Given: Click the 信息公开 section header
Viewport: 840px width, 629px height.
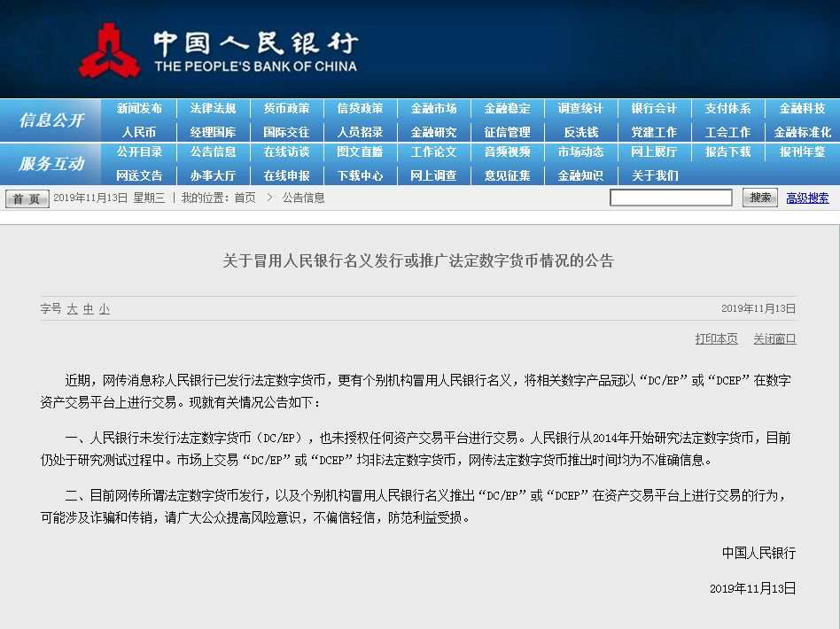Looking at the screenshot, I should tap(51, 120).
